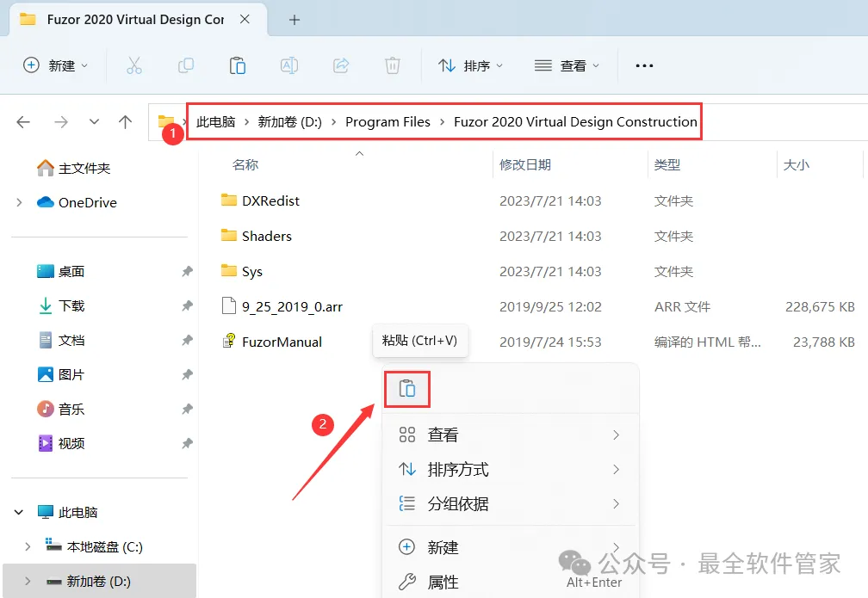This screenshot has width=868, height=598.
Task: Open the three-dot more options menu
Action: click(x=644, y=66)
